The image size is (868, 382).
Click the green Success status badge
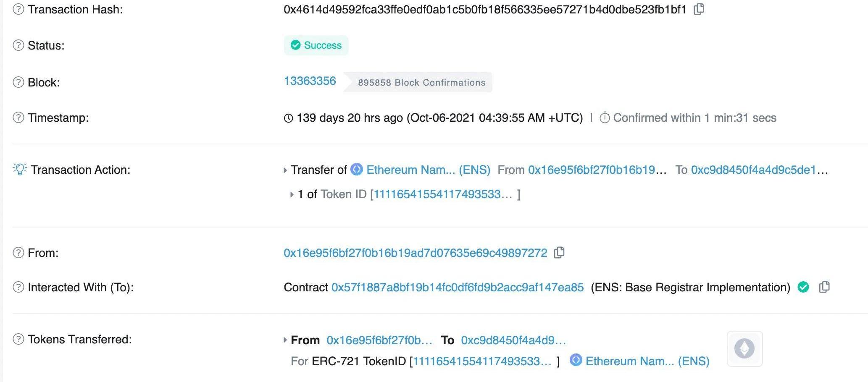[316, 45]
